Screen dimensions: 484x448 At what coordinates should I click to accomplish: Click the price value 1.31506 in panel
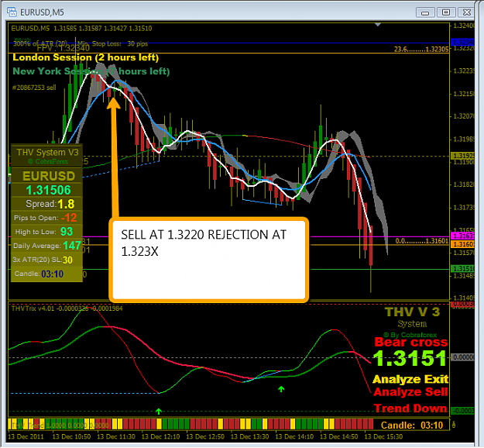click(48, 191)
